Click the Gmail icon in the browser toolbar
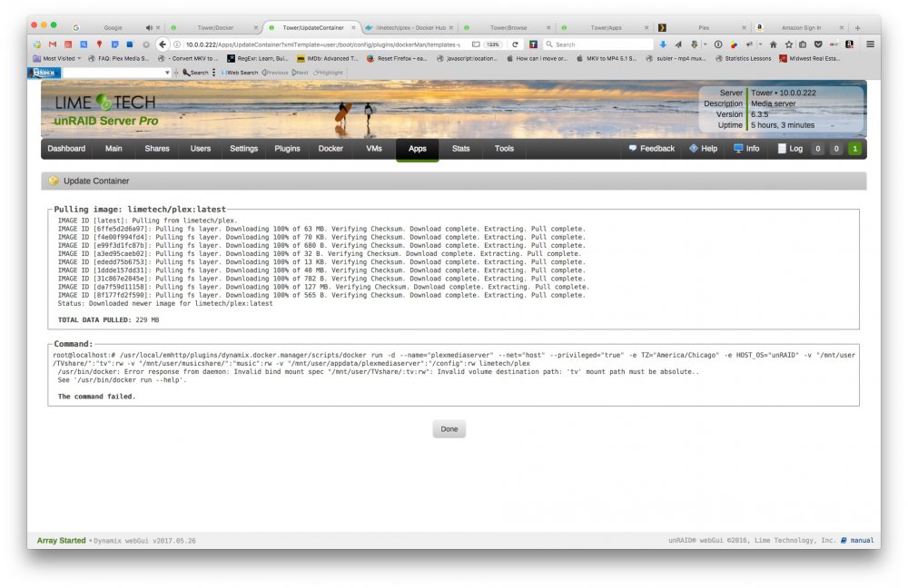908x588 pixels. pyautogui.click(x=53, y=44)
